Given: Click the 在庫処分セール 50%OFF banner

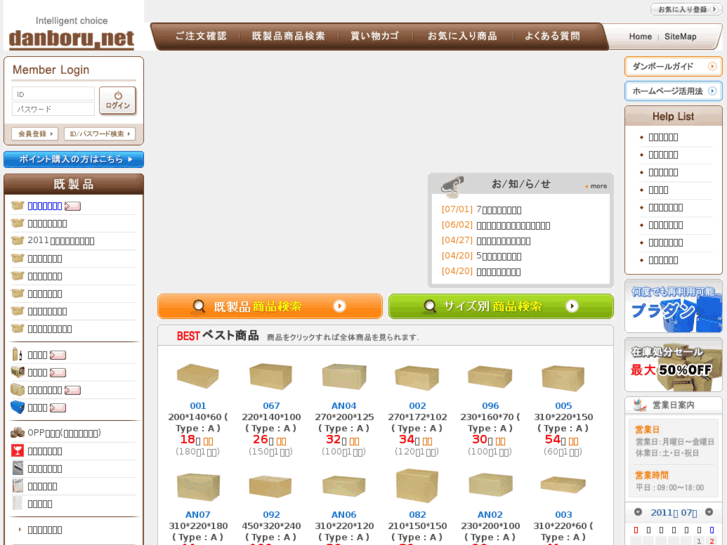Looking at the screenshot, I should [673, 365].
